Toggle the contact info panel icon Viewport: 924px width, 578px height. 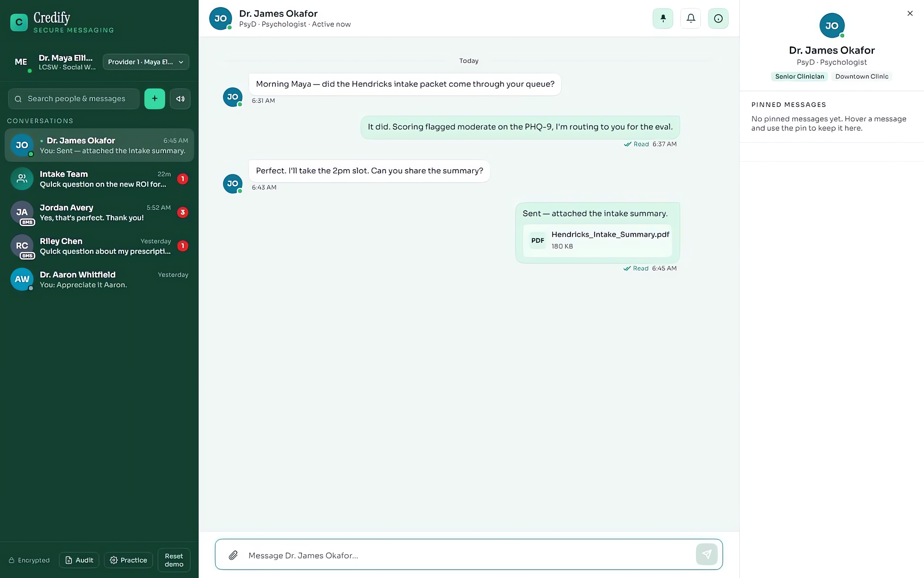(x=718, y=18)
